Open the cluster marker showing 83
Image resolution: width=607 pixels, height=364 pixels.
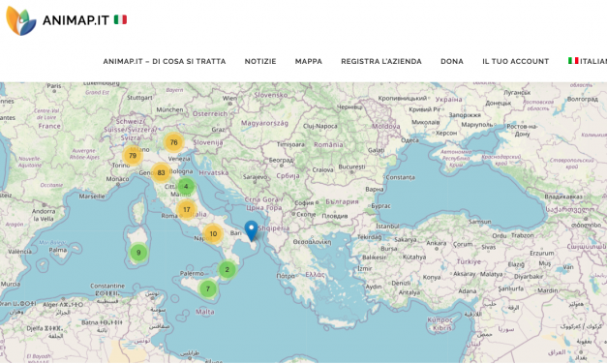coord(161,172)
